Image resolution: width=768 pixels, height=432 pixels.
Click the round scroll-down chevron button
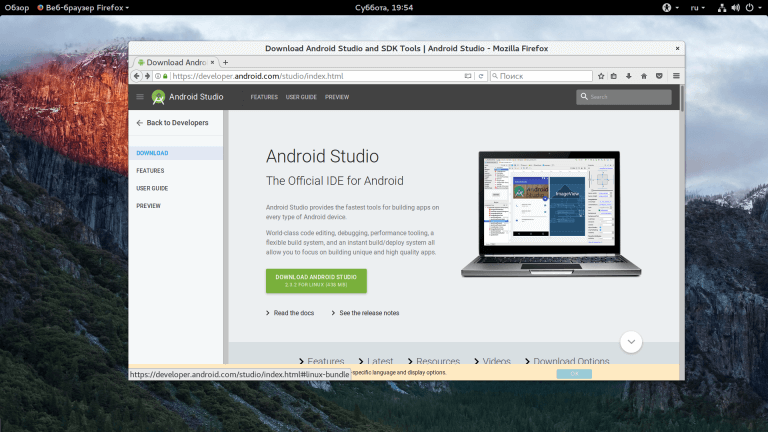tap(631, 342)
